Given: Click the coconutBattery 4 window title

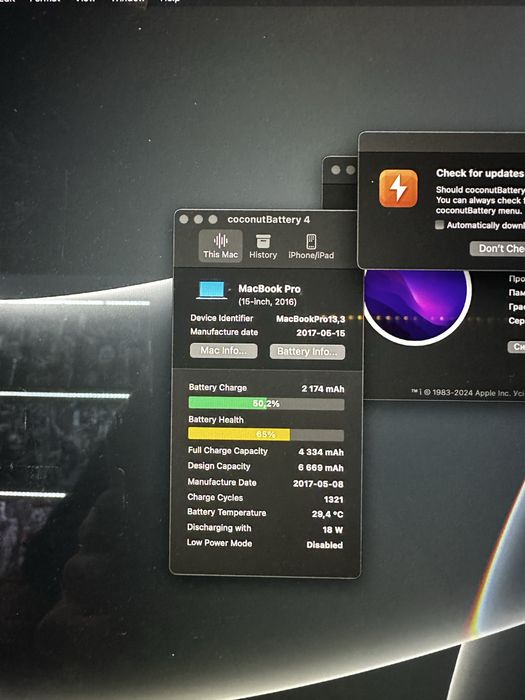Looking at the screenshot, I should point(268,220).
